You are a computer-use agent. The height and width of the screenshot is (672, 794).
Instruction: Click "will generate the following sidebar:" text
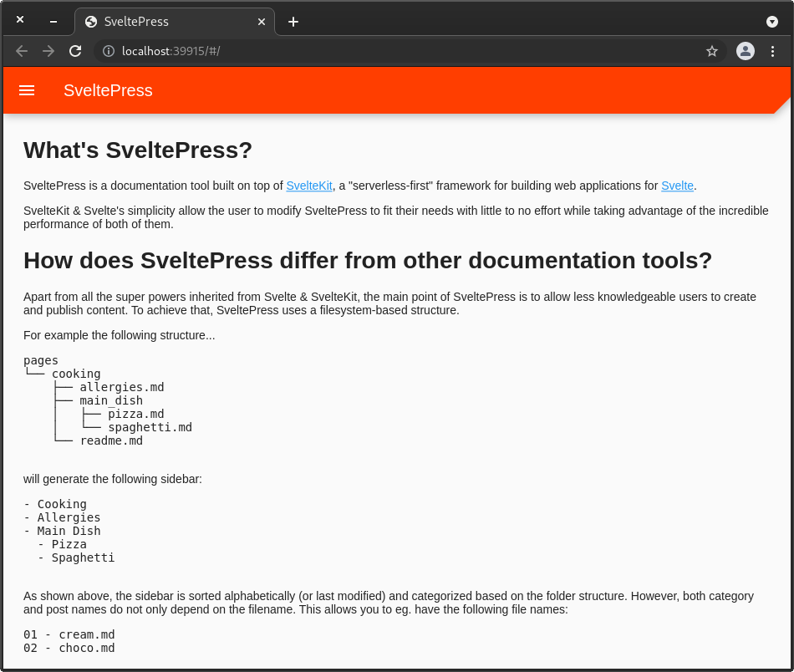[x=113, y=479]
